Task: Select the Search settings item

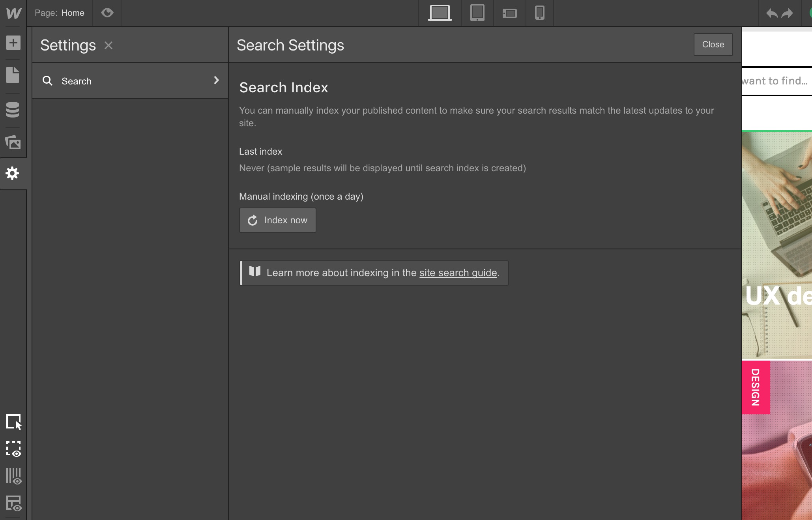Action: click(x=76, y=81)
